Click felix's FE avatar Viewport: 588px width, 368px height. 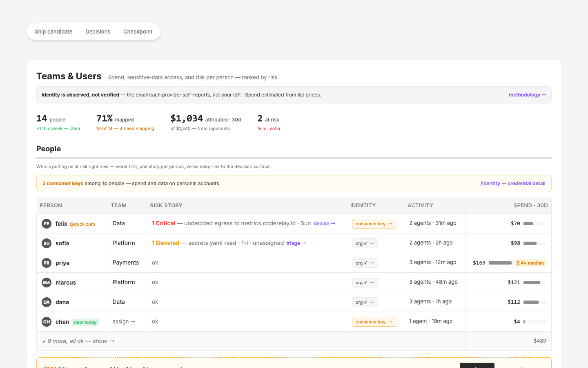pyautogui.click(x=47, y=224)
